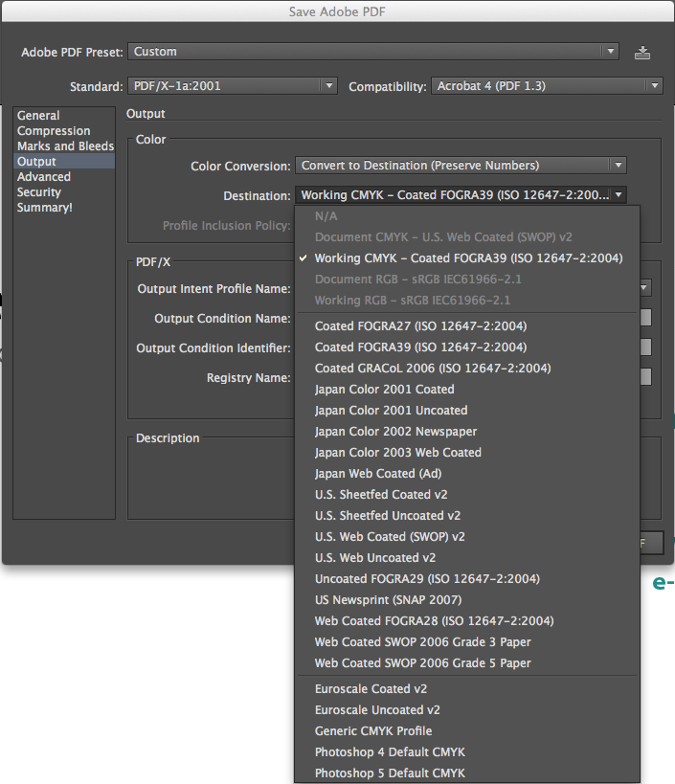Click the save preset icon
This screenshot has height=784, width=675.
[642, 52]
